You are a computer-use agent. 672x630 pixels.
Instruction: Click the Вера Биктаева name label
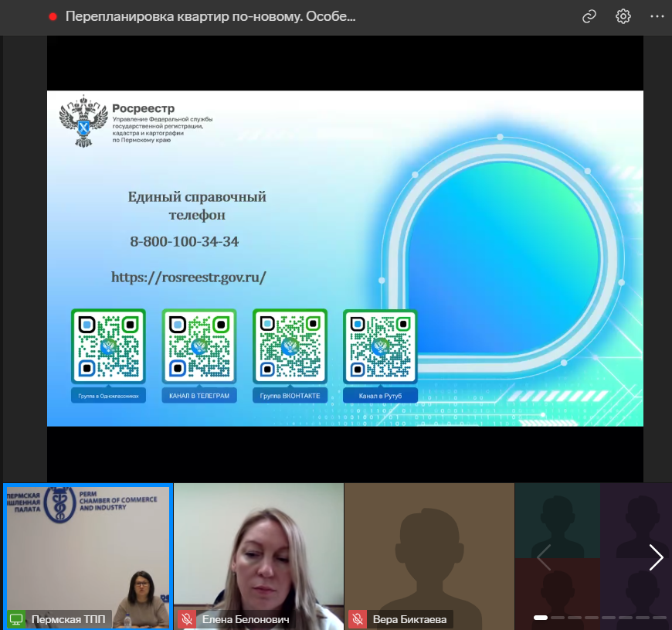pyautogui.click(x=409, y=619)
